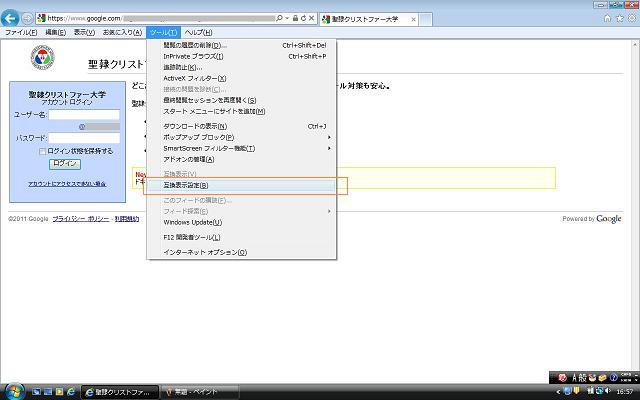
Task: Select 閲覧の履歴の削除(D) menu entry
Action: (242, 45)
